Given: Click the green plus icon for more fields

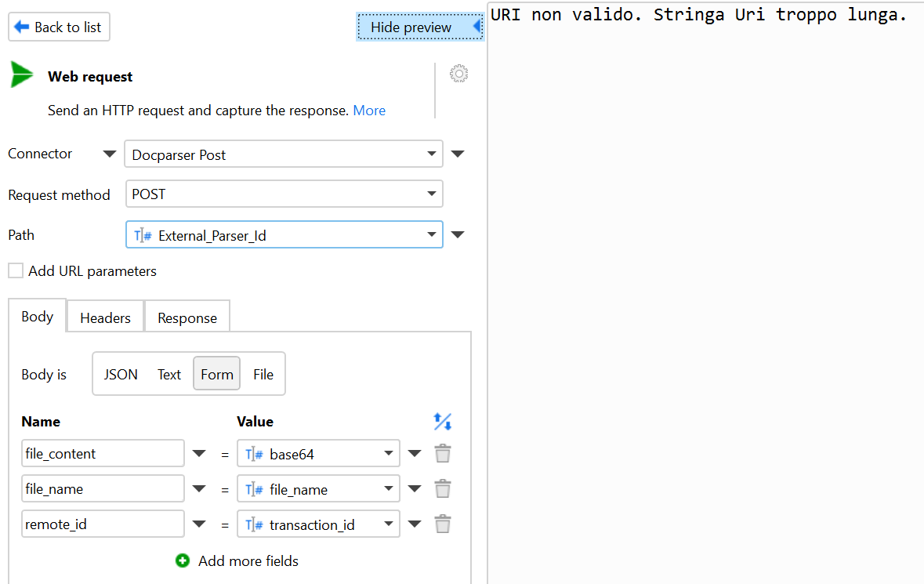Looking at the screenshot, I should pyautogui.click(x=183, y=561).
